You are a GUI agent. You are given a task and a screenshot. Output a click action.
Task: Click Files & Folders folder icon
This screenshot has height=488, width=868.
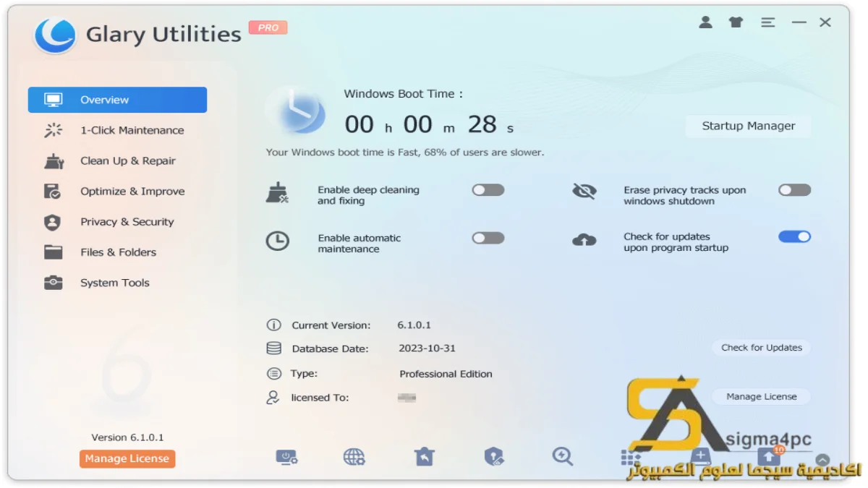point(53,252)
